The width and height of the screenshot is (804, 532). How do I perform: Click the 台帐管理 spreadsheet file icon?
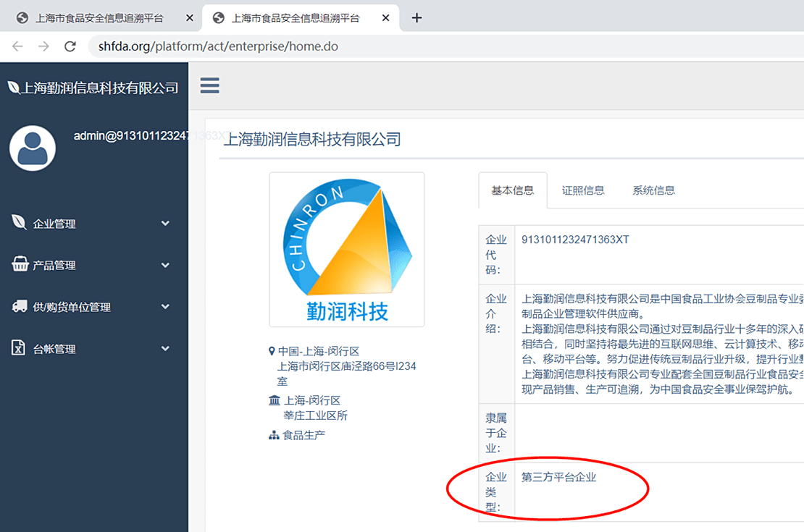(18, 347)
